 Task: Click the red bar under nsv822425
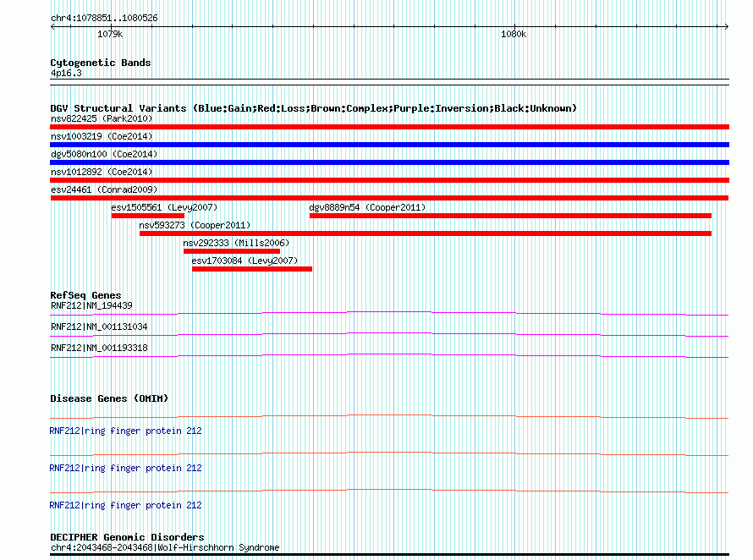(389, 127)
